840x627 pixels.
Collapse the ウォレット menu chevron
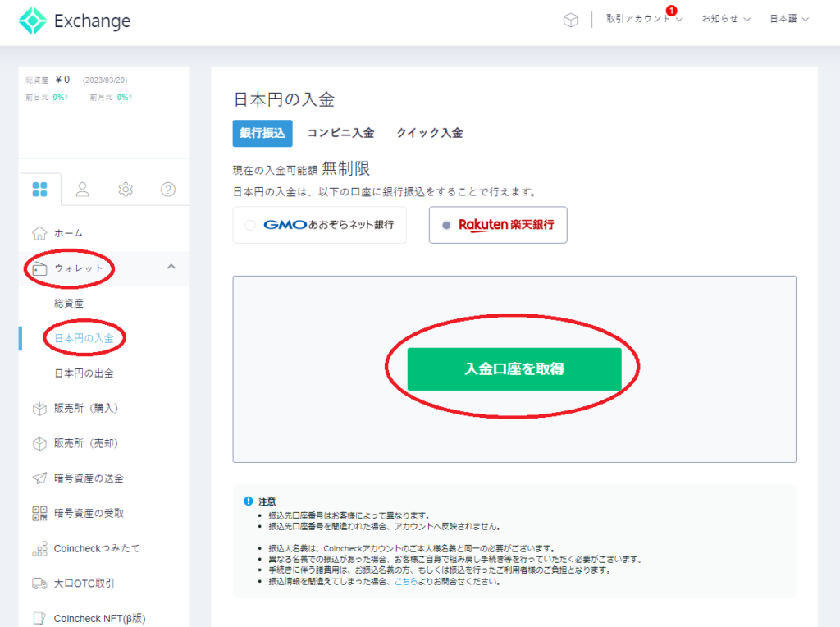point(171,267)
